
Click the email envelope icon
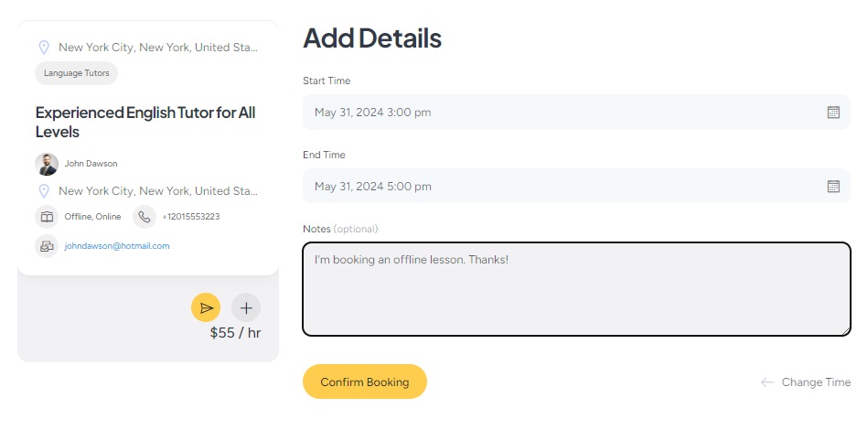47,246
